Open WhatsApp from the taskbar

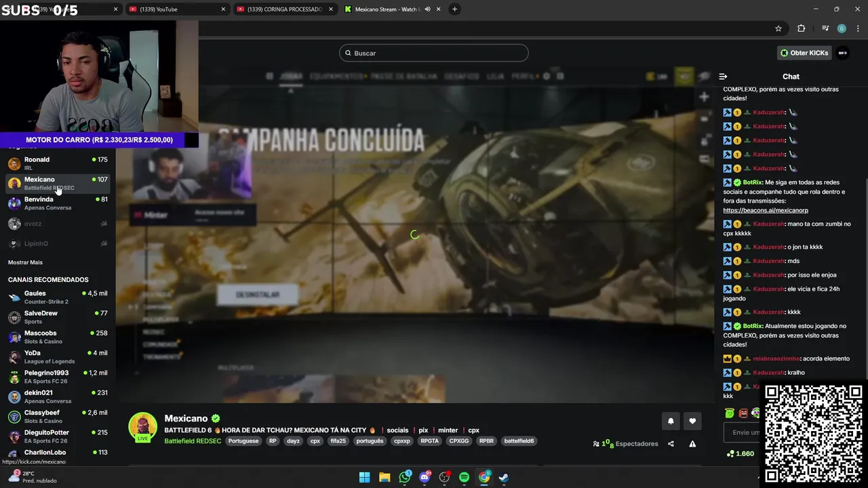(405, 477)
